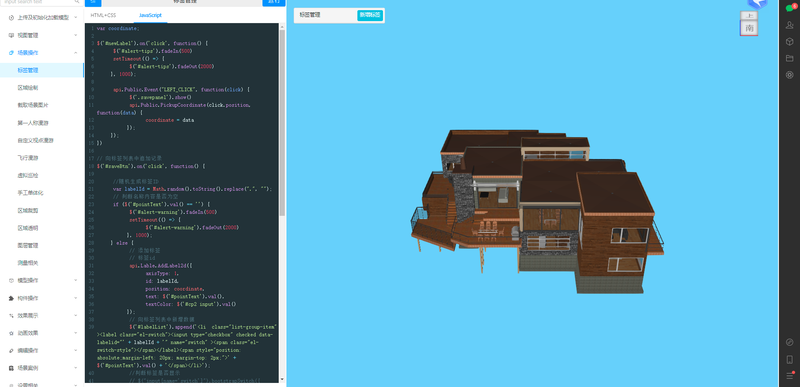
Task: Open the contacts person icon in right sidebar
Action: [x=789, y=25]
